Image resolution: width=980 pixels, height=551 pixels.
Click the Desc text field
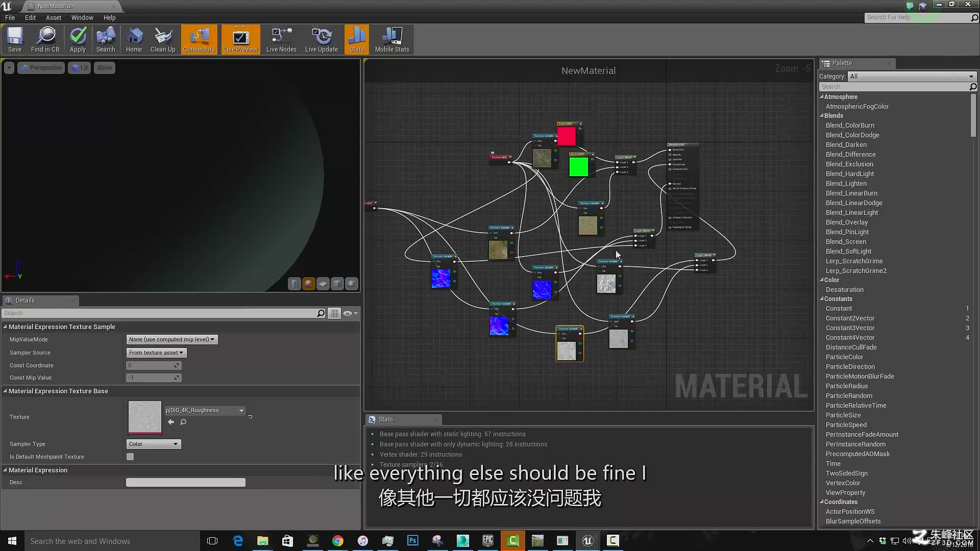pos(186,482)
